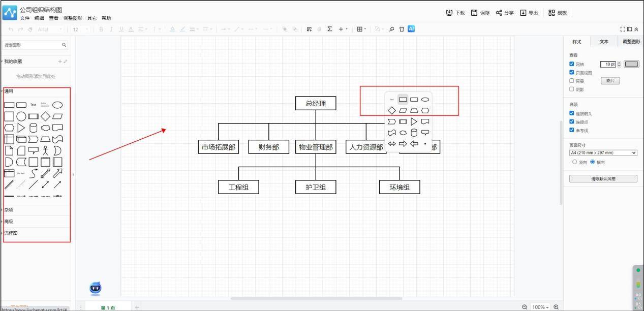This screenshot has width=644, height=311.
Task: Click the Sigma formula icon in the toolbar
Action: click(x=329, y=29)
